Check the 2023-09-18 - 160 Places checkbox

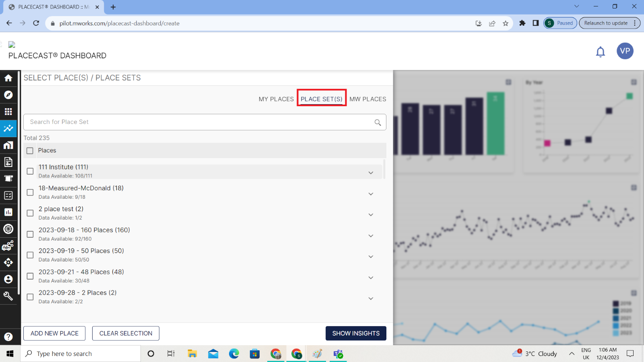[x=30, y=234]
